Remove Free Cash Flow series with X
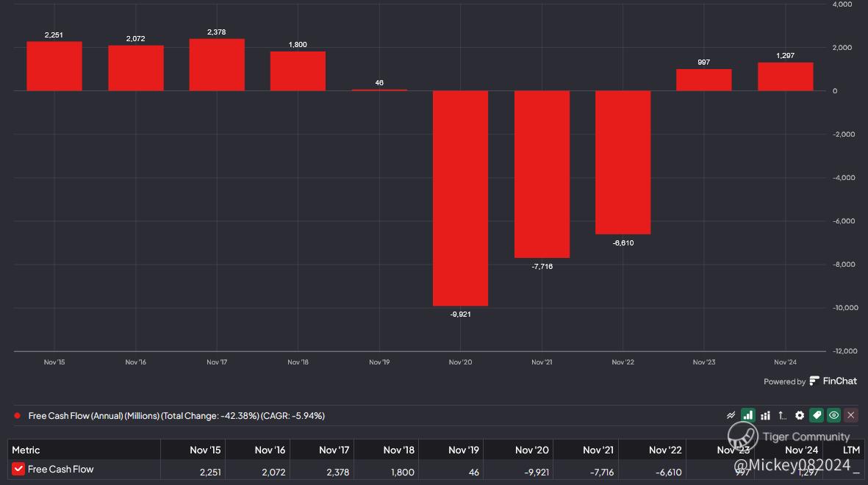Screen dimensions: 868x485 [x=851, y=415]
